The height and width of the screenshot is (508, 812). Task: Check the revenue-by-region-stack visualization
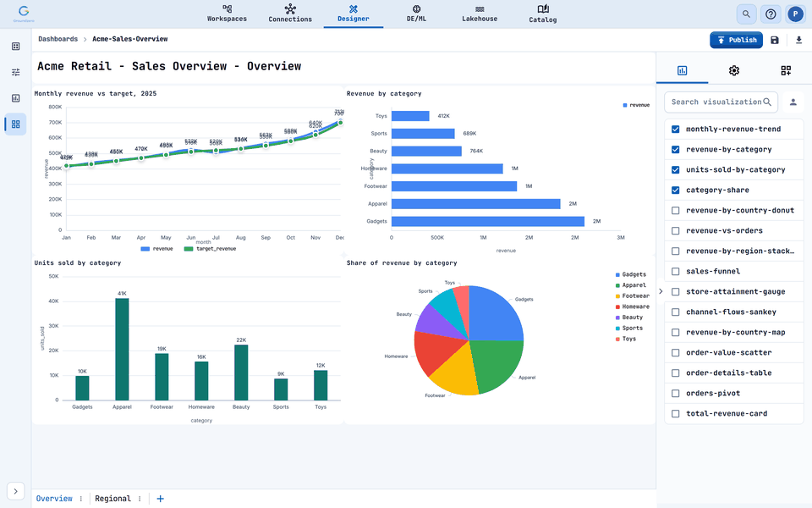click(x=675, y=251)
